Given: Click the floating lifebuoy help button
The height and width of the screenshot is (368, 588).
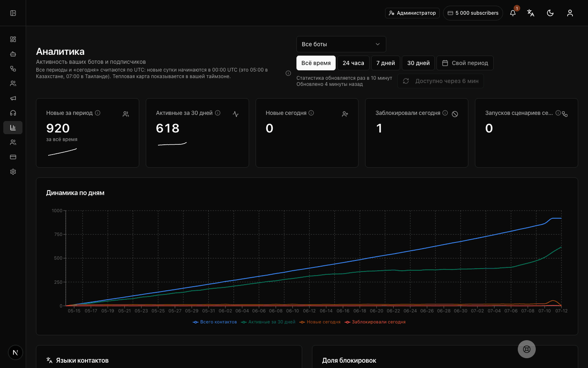Looking at the screenshot, I should point(527,349).
